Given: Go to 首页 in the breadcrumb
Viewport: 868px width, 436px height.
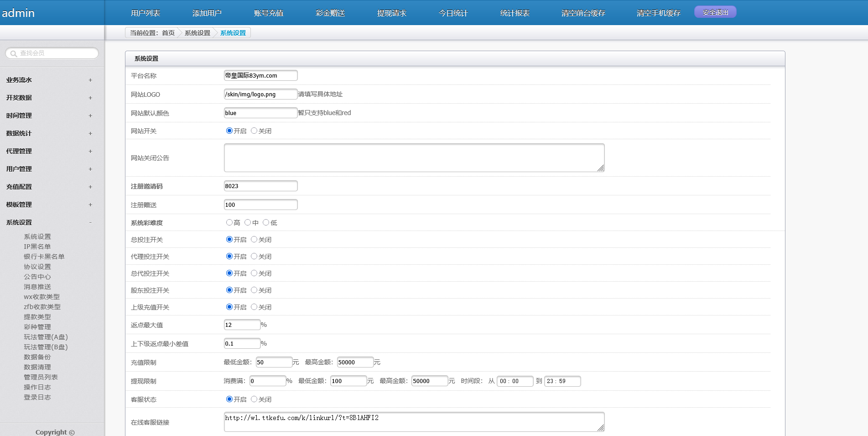Looking at the screenshot, I should (x=168, y=33).
